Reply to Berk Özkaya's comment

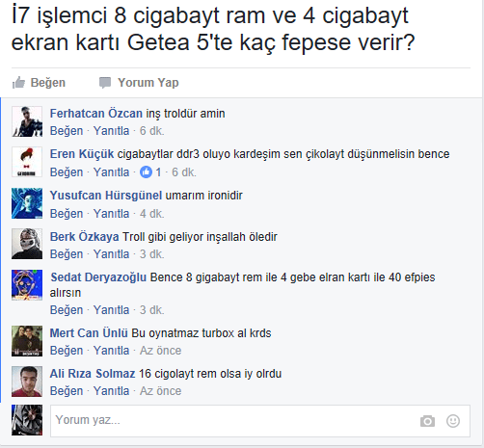111,254
